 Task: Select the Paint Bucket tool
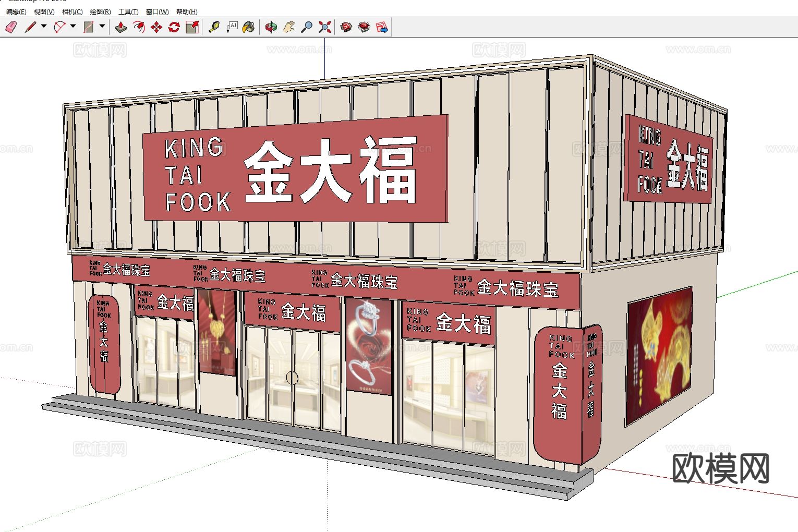249,27
